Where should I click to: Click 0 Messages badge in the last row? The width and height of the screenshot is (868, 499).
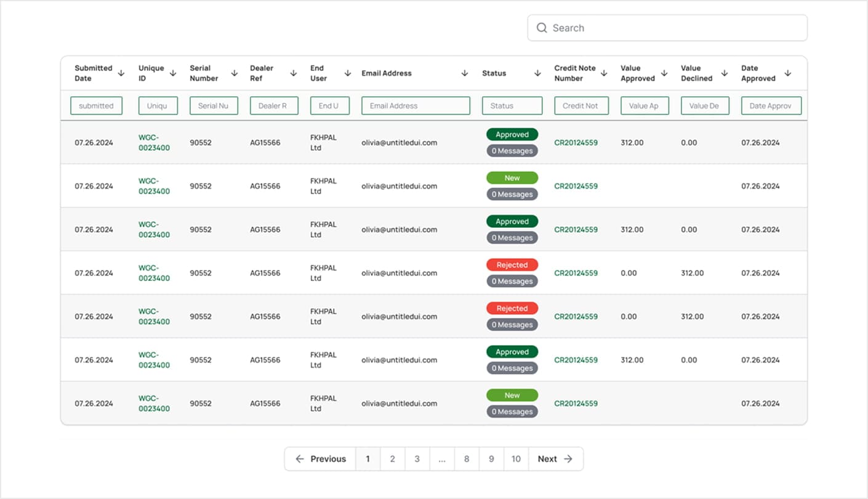[x=512, y=412]
